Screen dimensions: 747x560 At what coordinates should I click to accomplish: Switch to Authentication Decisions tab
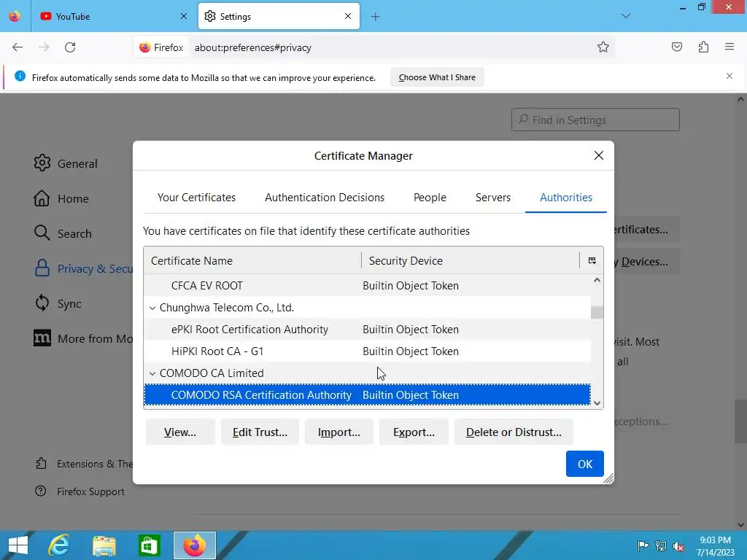click(325, 198)
